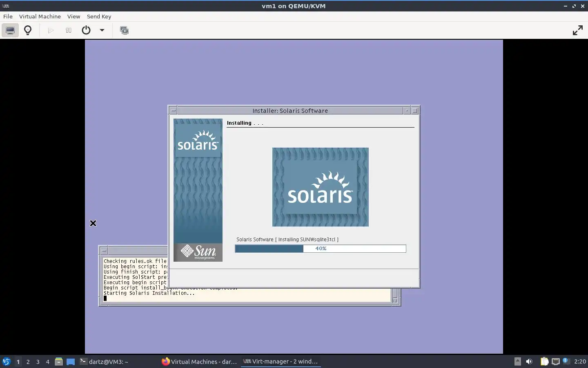
Task: Switch to workspace 4
Action: click(x=47, y=361)
